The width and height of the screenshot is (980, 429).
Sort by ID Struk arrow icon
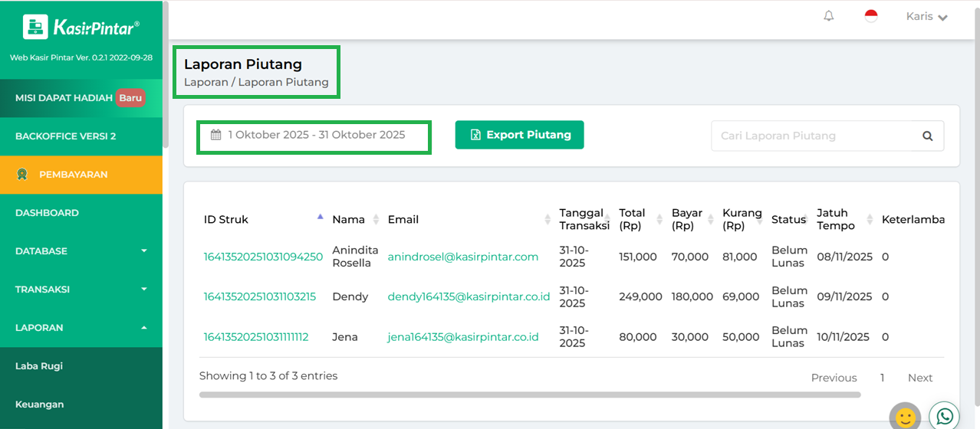click(321, 218)
